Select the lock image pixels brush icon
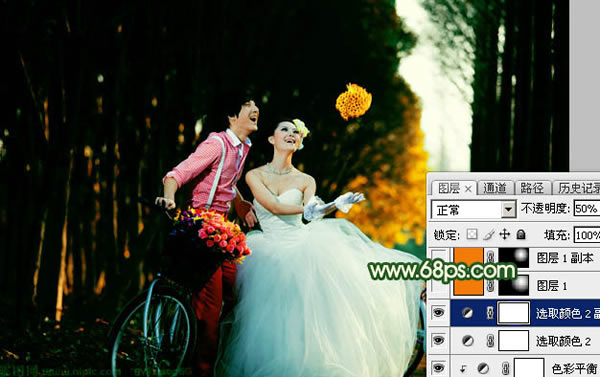 coord(489,234)
